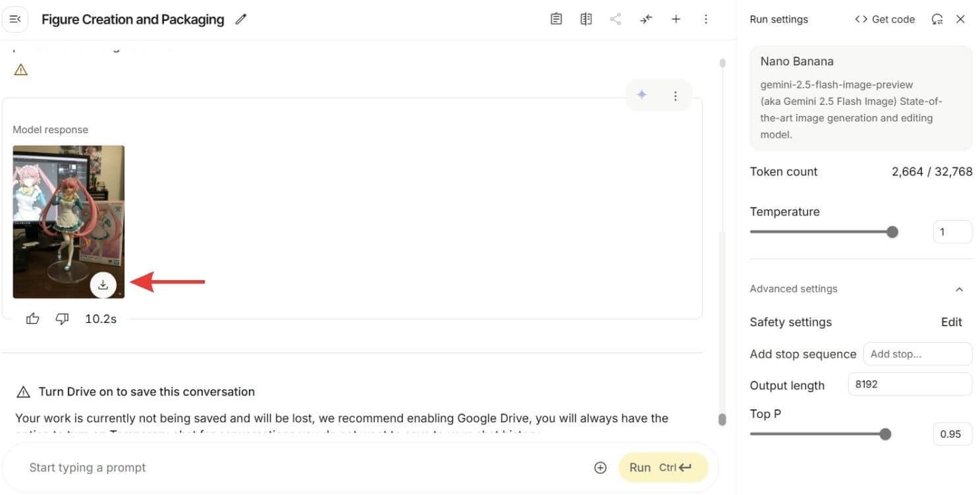
Task: Click the thumbs up feedback icon
Action: [32, 319]
